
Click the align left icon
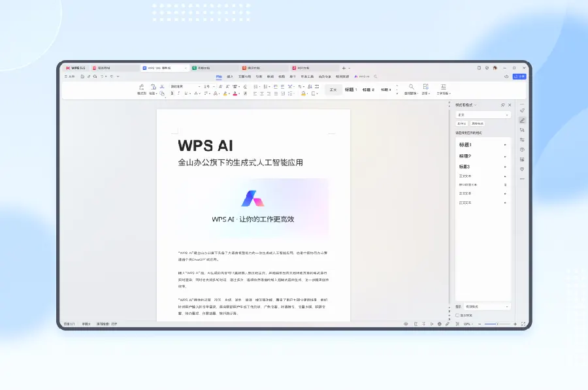click(255, 94)
